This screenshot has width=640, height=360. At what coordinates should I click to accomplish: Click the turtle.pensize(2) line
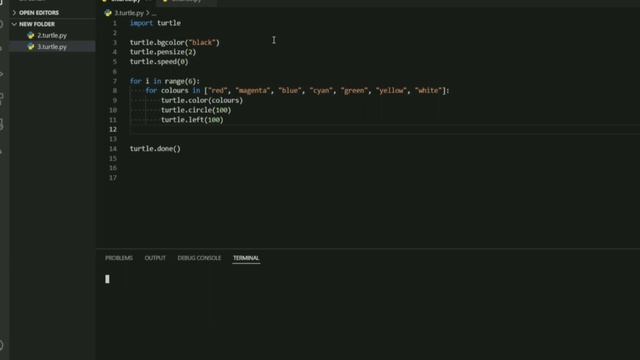tap(163, 52)
